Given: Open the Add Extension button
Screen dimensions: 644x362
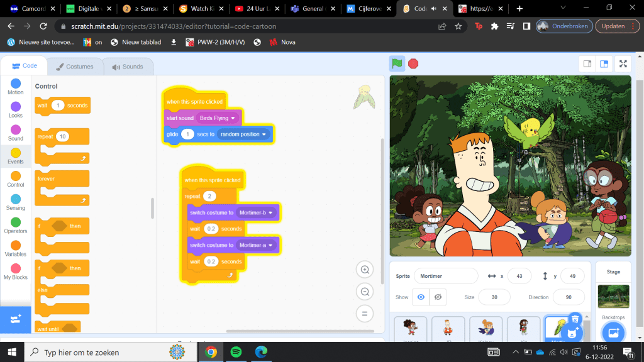Looking at the screenshot, I should click(x=15, y=319).
